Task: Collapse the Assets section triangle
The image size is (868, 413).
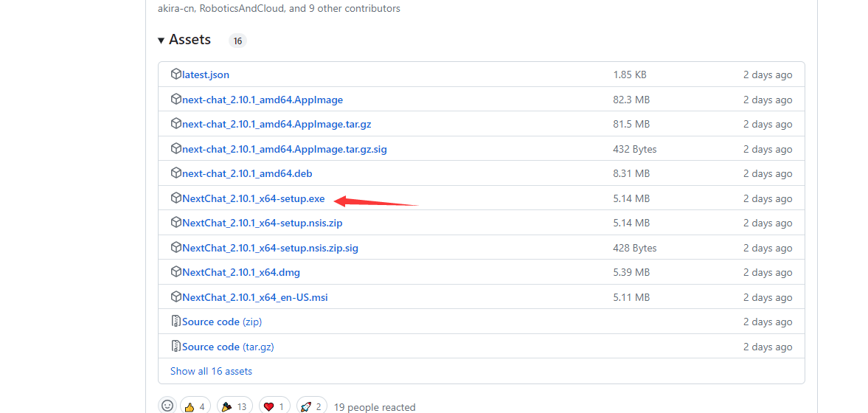Action: (162, 40)
